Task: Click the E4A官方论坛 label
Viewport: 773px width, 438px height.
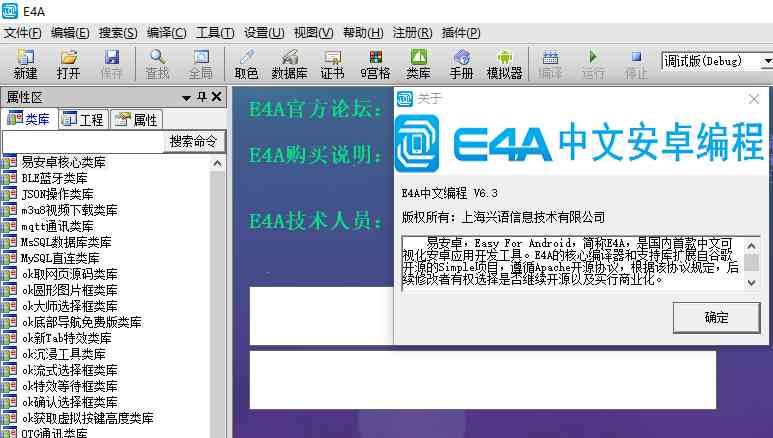Action: (316, 109)
